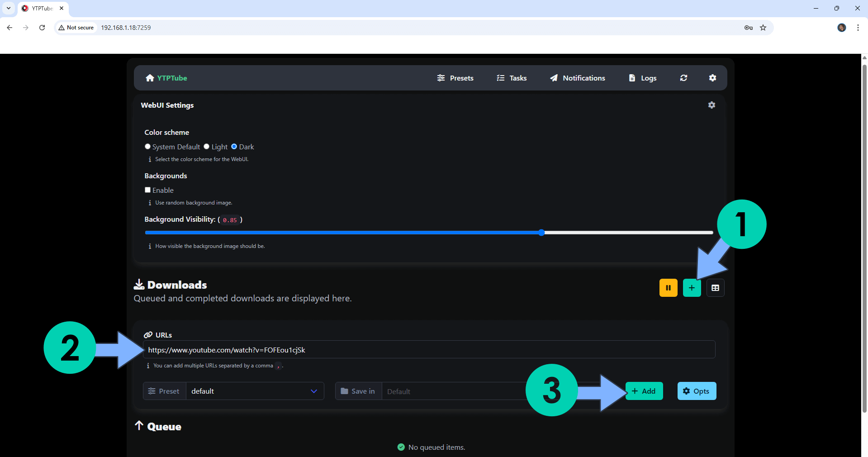Image resolution: width=868 pixels, height=457 pixels.
Task: Open advanced options with Opts button
Action: (x=697, y=391)
